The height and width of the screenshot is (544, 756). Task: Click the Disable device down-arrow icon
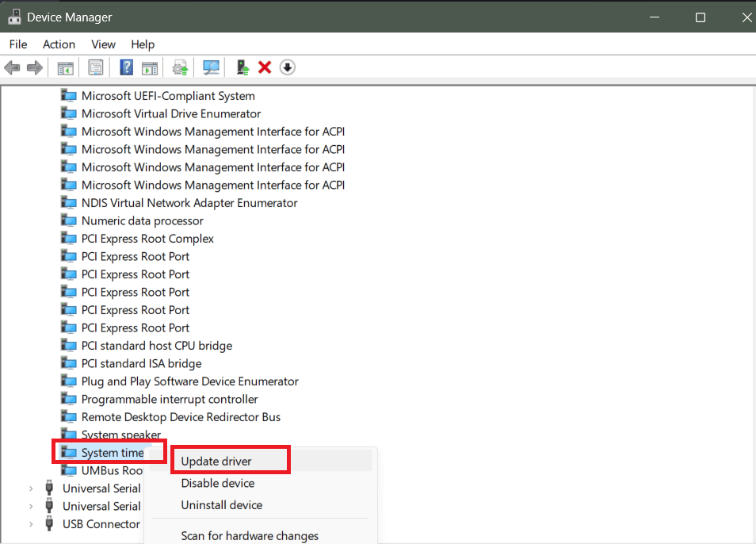(287, 67)
